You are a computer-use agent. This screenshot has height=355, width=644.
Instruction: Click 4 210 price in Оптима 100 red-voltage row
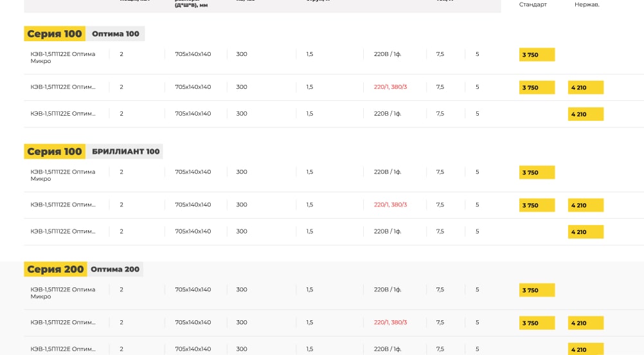tap(586, 87)
